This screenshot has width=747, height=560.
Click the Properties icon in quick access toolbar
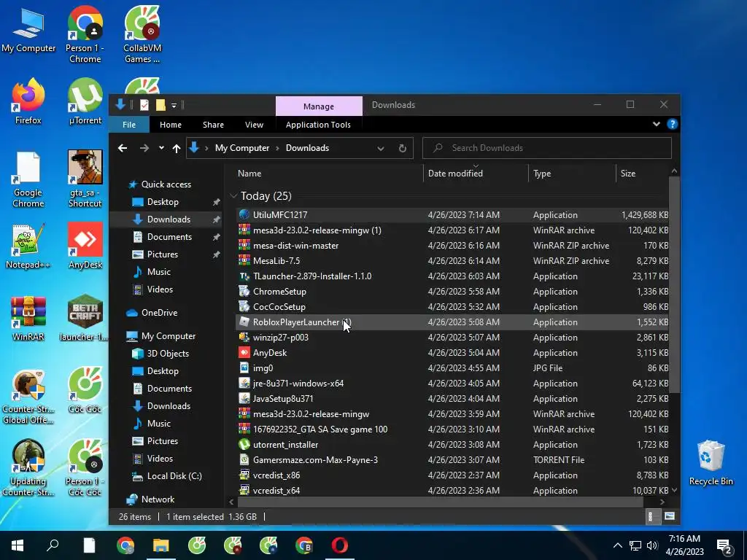coord(144,105)
